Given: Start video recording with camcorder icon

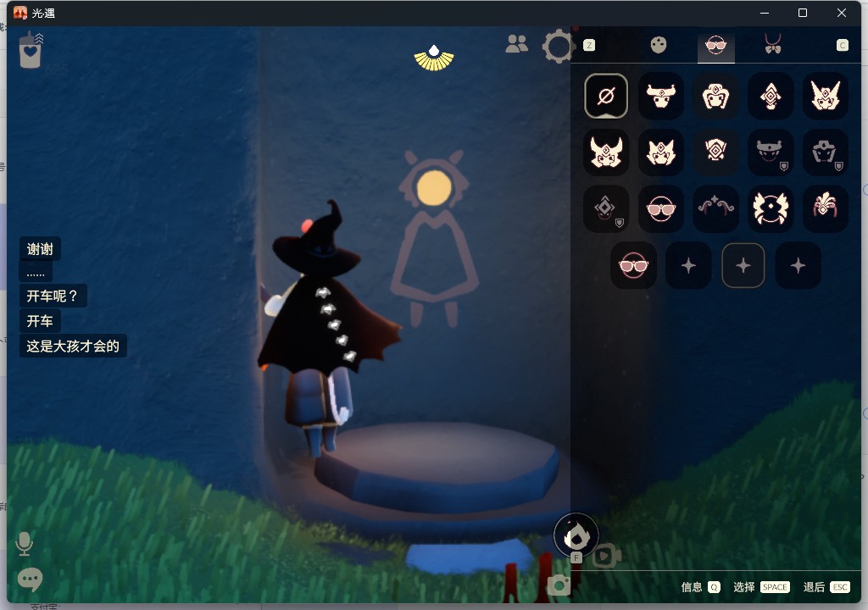Looking at the screenshot, I should [607, 556].
